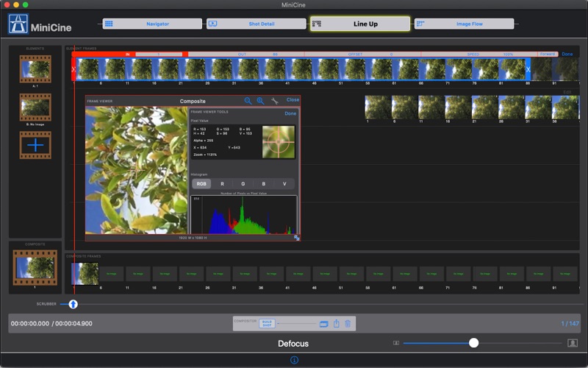Show the B channel histogram
The height and width of the screenshot is (368, 588).
point(264,183)
